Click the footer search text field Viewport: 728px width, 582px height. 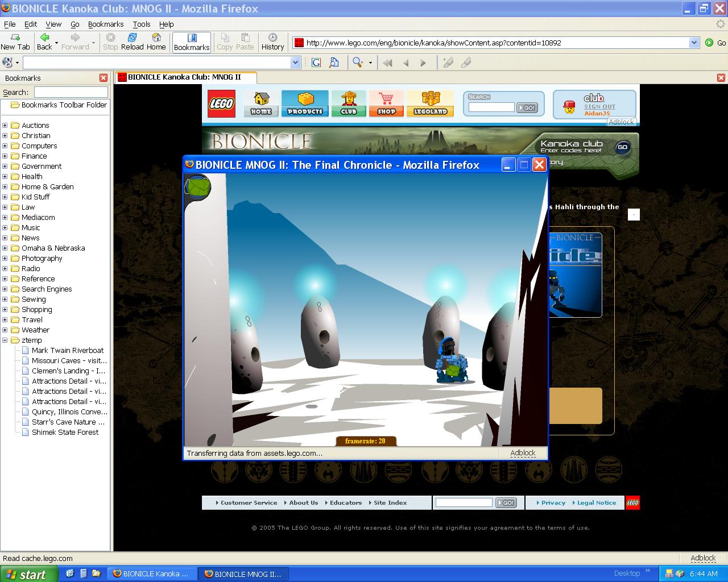[x=464, y=502]
